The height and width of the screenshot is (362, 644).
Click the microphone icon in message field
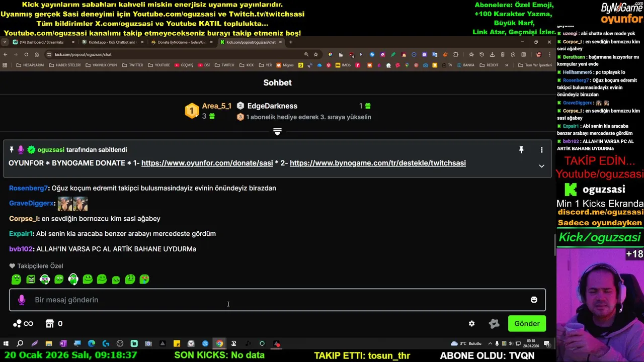tap(22, 300)
